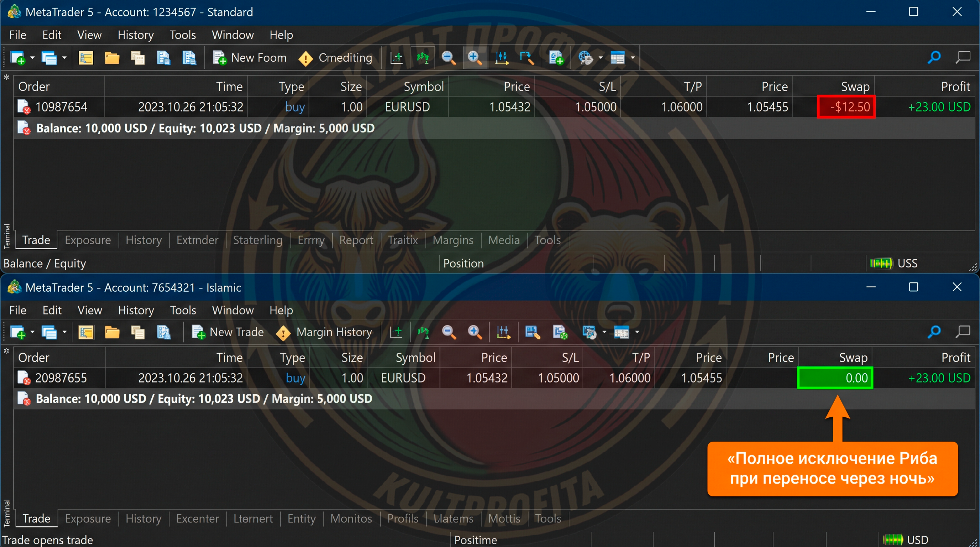Click new chart icon in Standard account window
This screenshot has width=980, height=547.
pyautogui.click(x=17, y=58)
